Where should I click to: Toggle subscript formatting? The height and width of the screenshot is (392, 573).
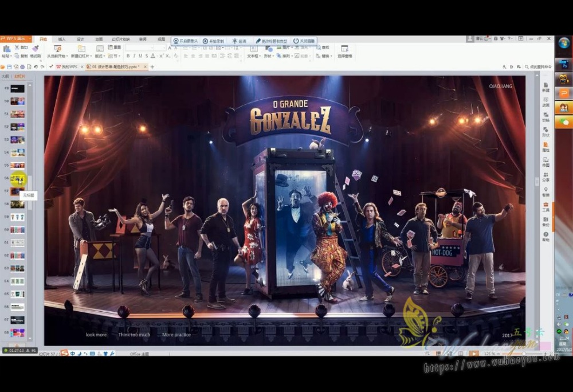pyautogui.click(x=167, y=56)
